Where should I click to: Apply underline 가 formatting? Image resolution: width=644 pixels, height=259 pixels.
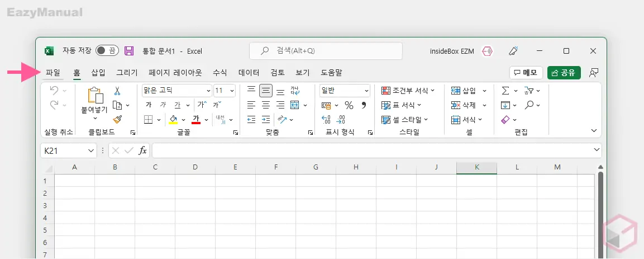(178, 105)
